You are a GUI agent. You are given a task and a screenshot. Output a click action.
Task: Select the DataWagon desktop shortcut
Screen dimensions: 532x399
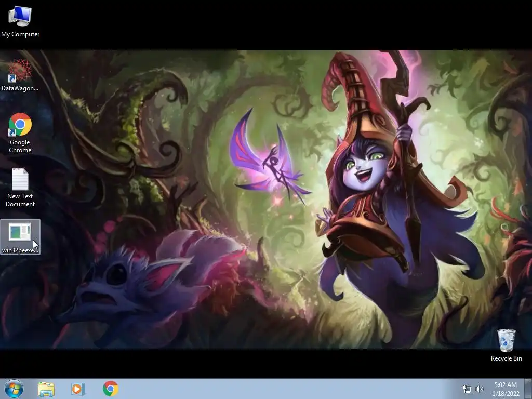pyautogui.click(x=20, y=75)
